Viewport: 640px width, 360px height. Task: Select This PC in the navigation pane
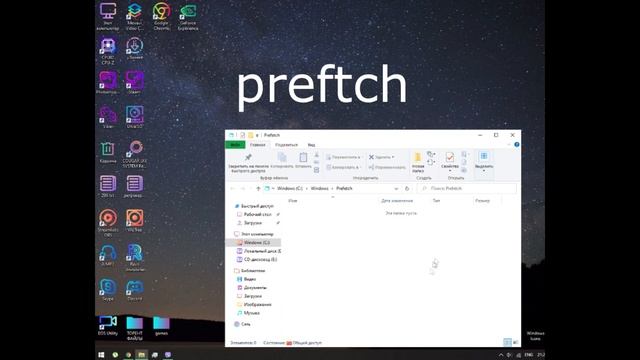coord(253,234)
